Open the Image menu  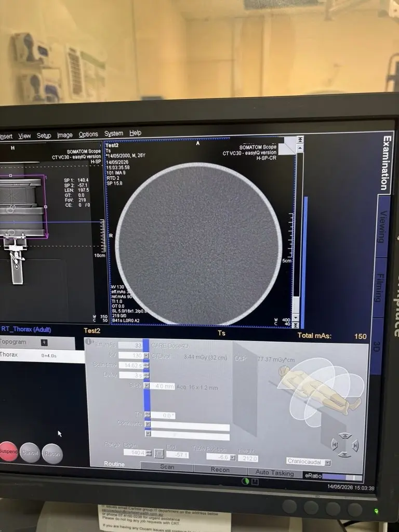[x=65, y=135]
